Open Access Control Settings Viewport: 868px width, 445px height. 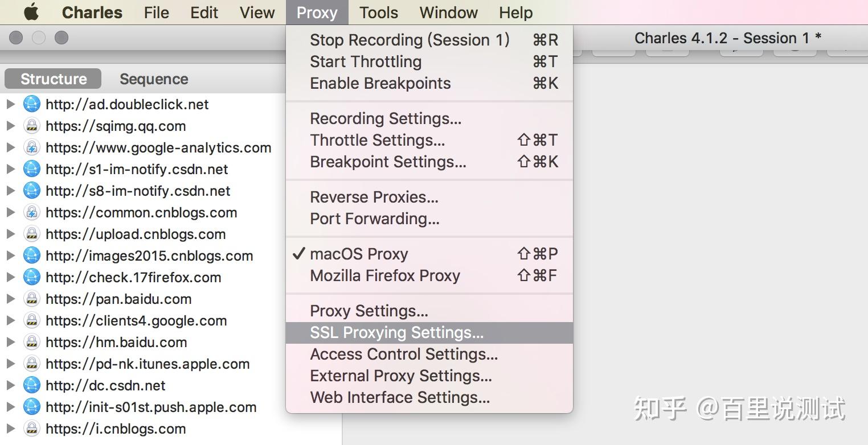pos(429,354)
